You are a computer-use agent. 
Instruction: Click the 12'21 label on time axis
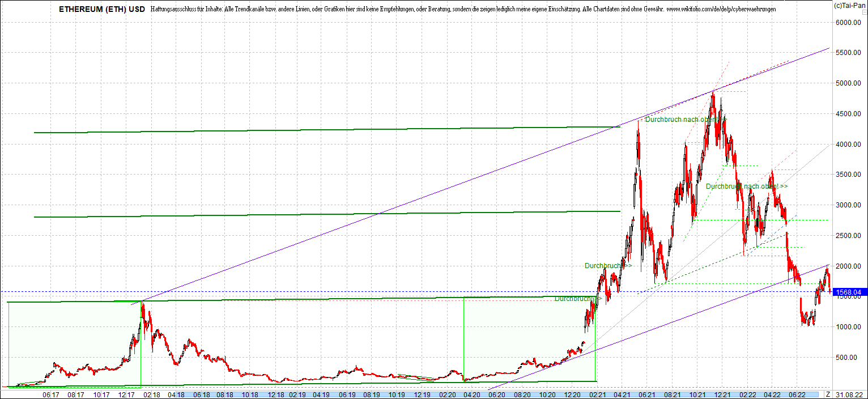tap(722, 394)
